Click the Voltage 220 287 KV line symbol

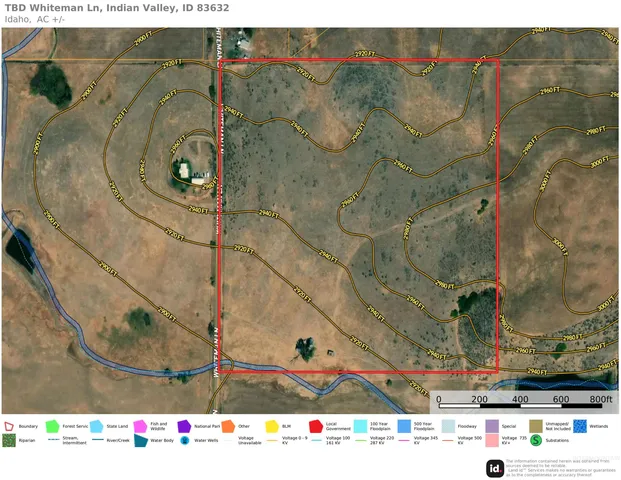[360, 440]
